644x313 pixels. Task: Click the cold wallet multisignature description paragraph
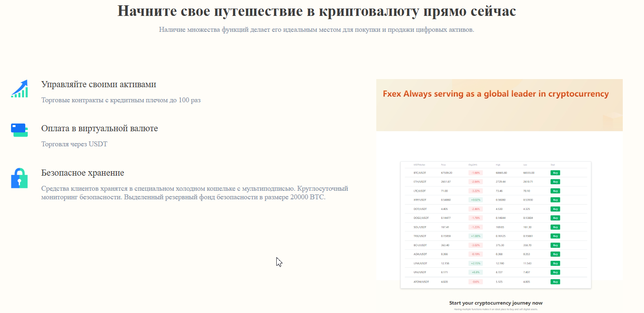(x=195, y=193)
